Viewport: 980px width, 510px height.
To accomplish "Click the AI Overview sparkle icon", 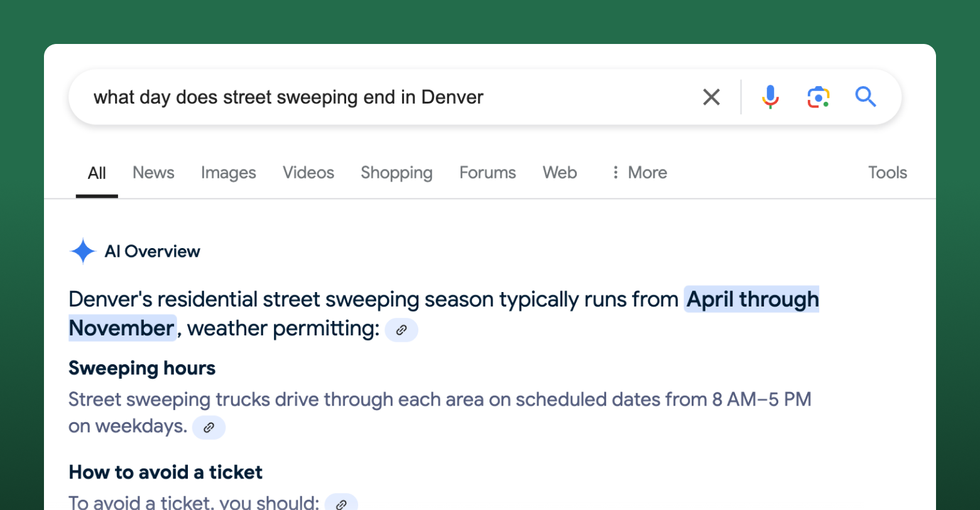I will (x=82, y=252).
